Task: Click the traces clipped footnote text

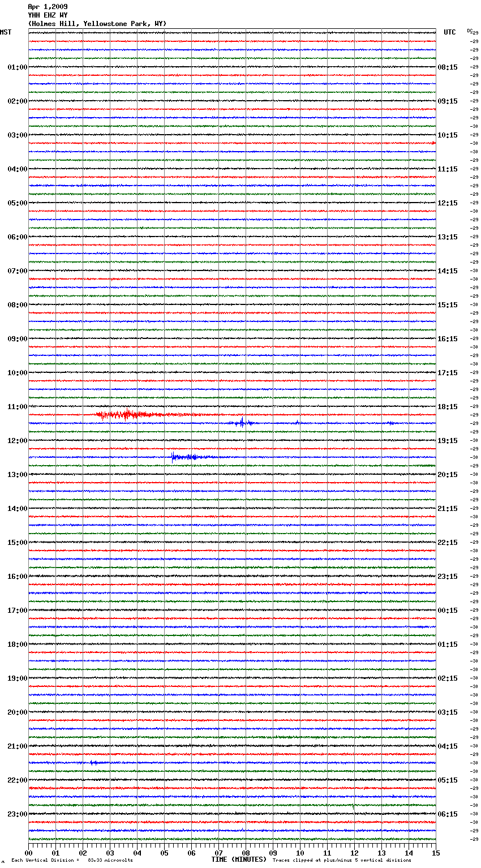Action: point(342,860)
